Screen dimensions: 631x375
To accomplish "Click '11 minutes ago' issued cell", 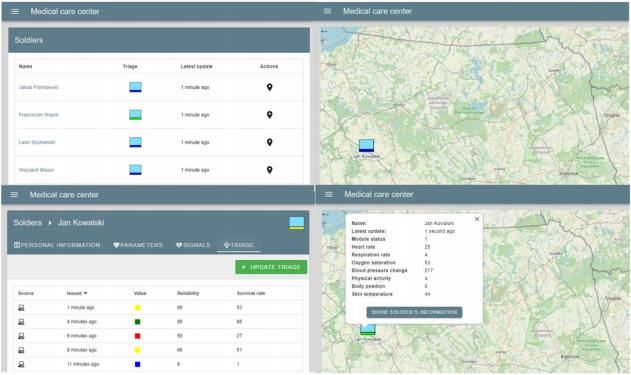I will coord(82,364).
